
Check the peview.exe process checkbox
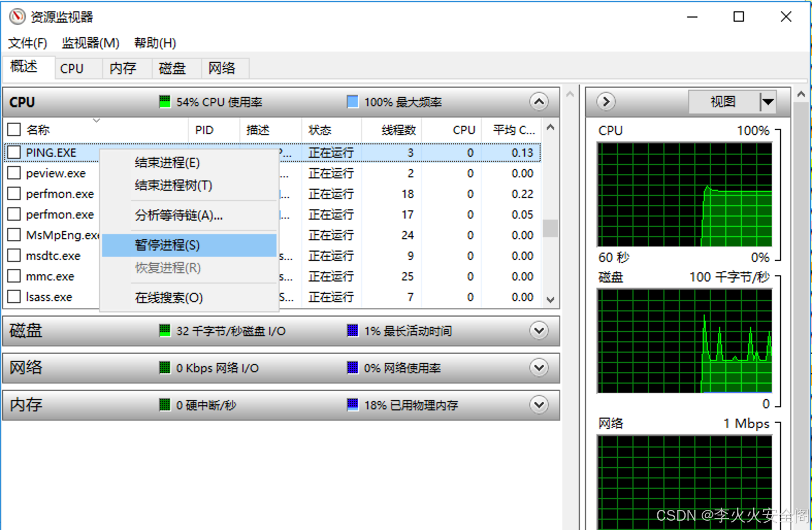pyautogui.click(x=14, y=173)
